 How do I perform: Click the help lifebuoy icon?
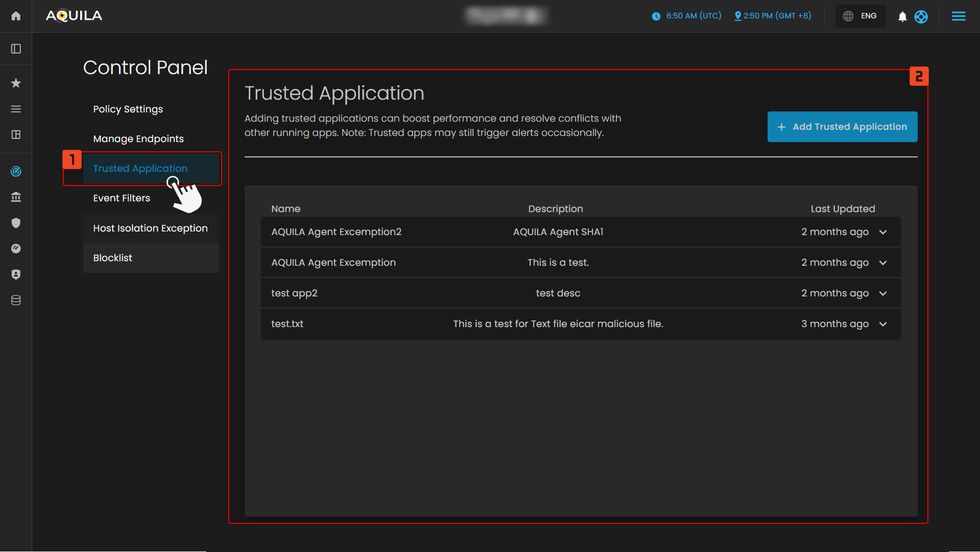(x=921, y=16)
